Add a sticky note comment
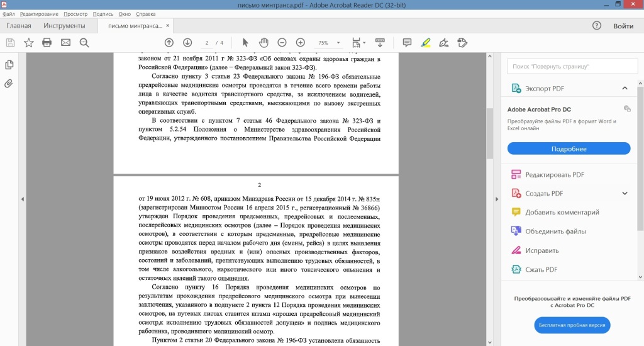Image resolution: width=644 pixels, height=346 pixels. tap(407, 43)
